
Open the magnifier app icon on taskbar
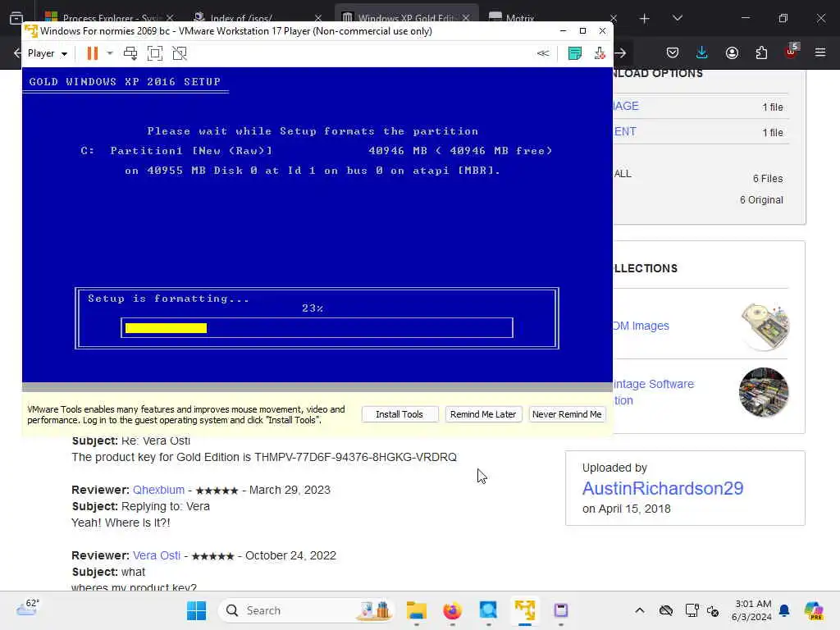488,610
